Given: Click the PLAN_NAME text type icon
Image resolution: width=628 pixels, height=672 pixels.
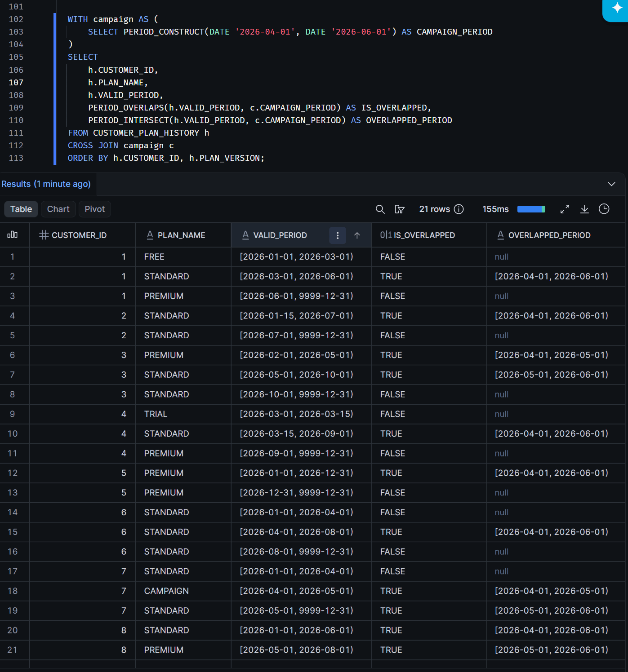Looking at the screenshot, I should (150, 235).
